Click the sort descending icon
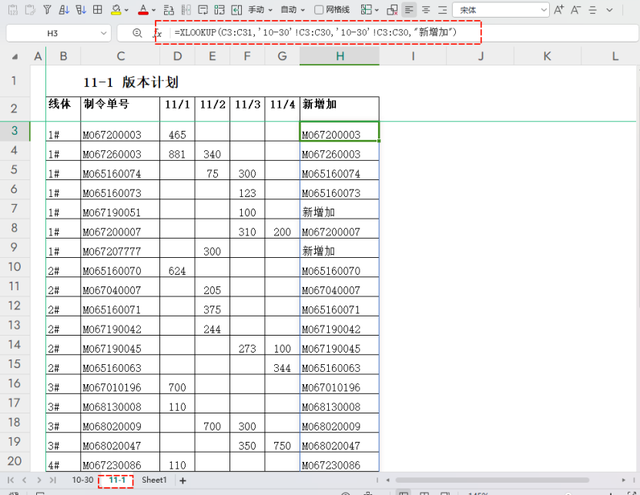Screen dimensions: 640x495 [x=81, y=9]
